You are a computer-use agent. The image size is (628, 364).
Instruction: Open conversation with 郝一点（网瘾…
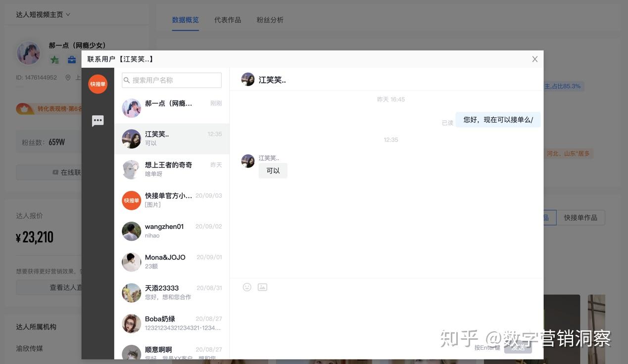tap(172, 108)
